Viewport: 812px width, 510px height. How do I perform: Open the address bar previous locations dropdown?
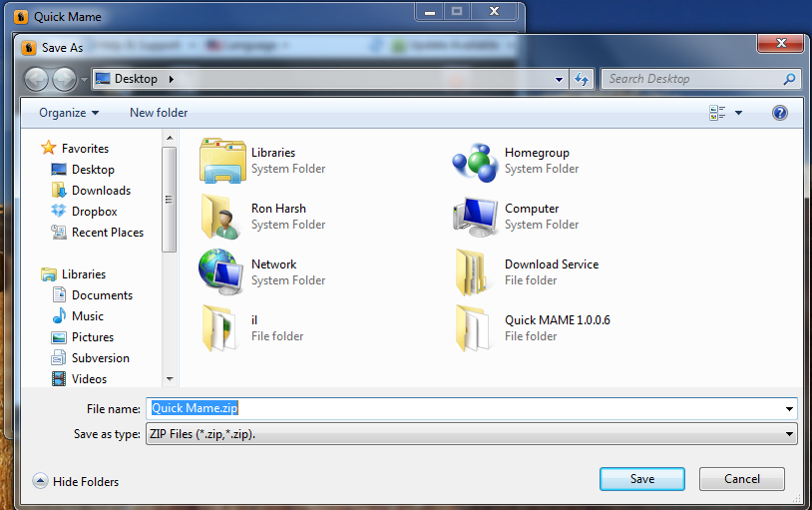tap(559, 79)
